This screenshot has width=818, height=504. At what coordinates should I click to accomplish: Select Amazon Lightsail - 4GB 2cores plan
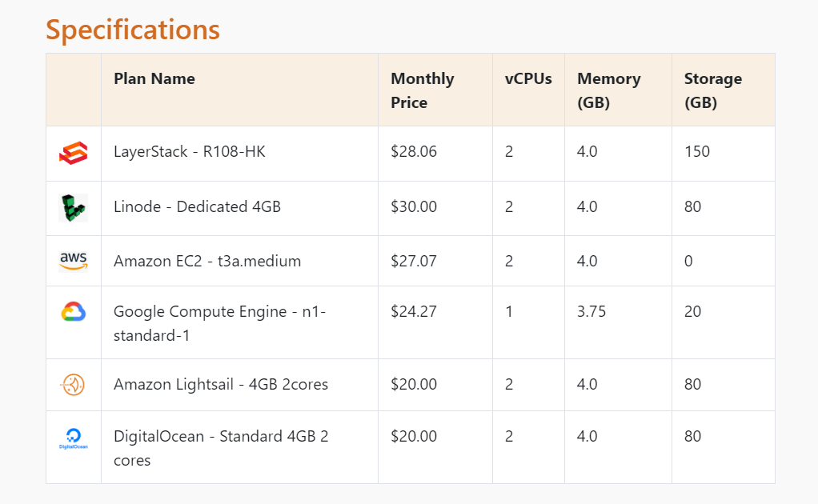221,385
